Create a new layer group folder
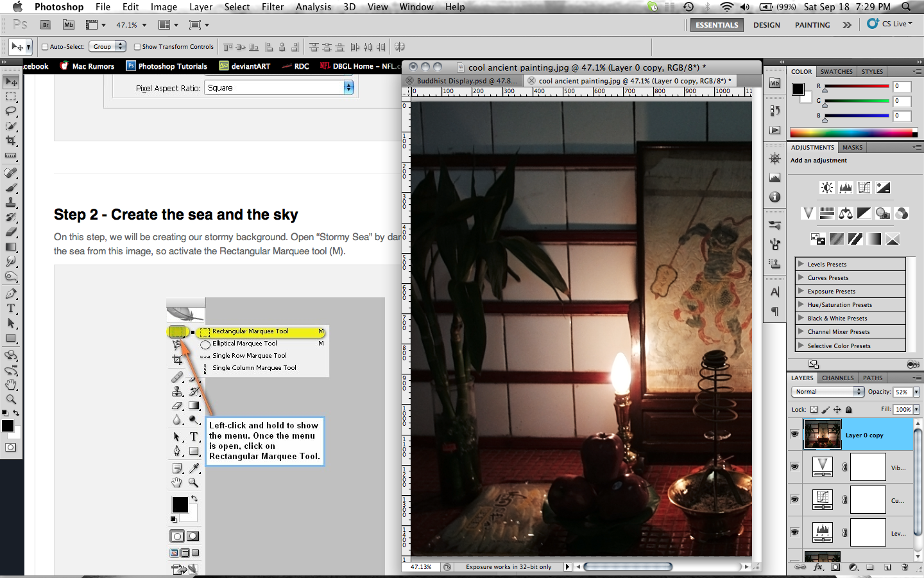The image size is (924, 578). 870,567
